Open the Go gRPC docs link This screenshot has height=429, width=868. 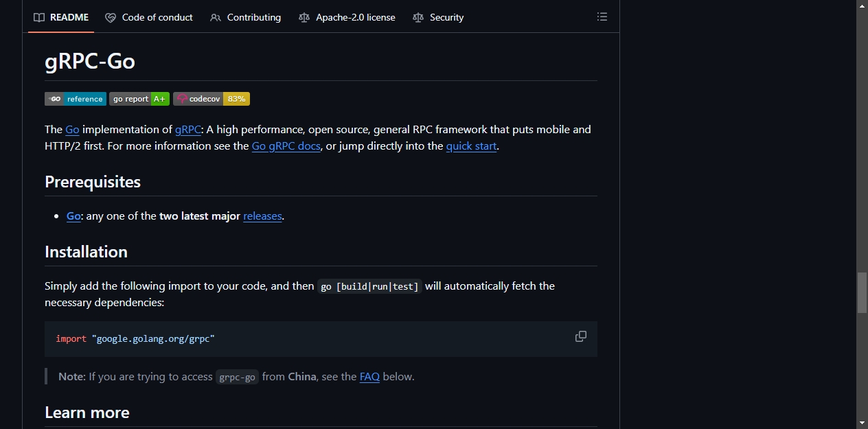[x=286, y=146]
